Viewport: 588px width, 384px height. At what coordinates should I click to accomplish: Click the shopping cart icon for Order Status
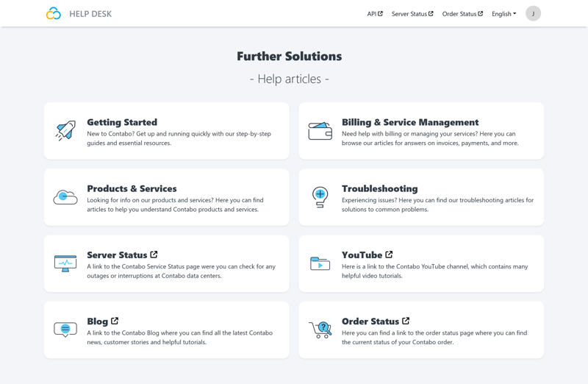coord(320,330)
